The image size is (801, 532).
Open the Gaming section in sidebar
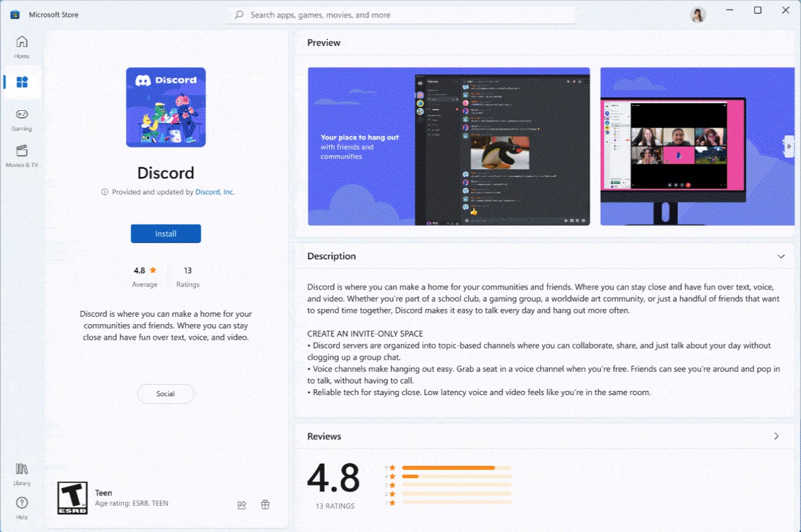pos(22,120)
